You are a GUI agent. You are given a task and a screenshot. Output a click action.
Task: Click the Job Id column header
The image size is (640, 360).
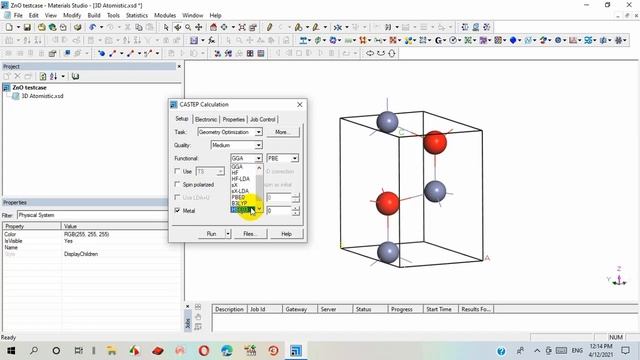pyautogui.click(x=264, y=309)
